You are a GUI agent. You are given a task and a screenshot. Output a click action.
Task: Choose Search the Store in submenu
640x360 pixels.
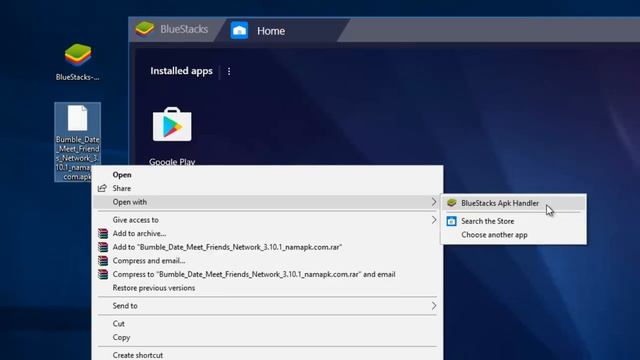point(487,221)
